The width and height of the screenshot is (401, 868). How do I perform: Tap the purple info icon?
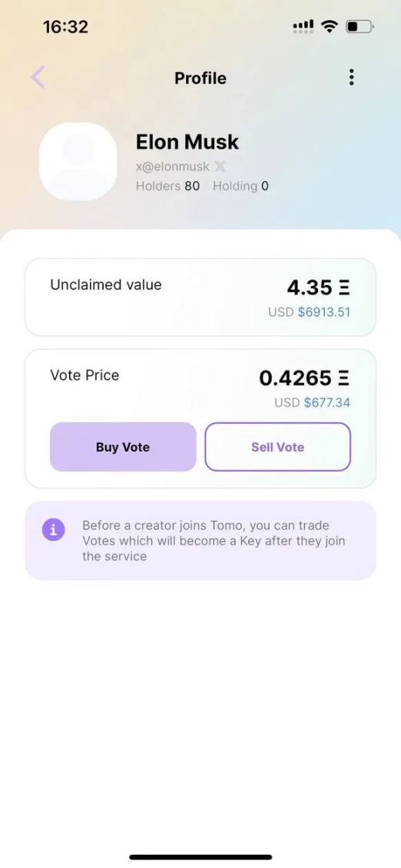[54, 530]
